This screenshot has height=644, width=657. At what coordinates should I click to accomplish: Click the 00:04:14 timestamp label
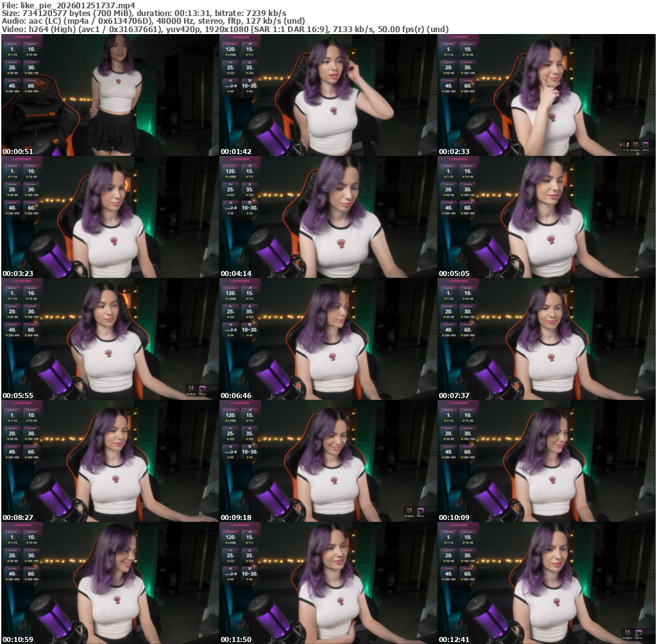coord(236,274)
